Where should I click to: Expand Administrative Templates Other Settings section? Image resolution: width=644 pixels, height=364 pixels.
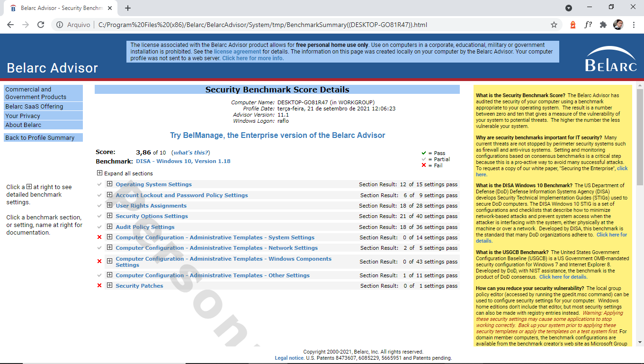coord(109,275)
